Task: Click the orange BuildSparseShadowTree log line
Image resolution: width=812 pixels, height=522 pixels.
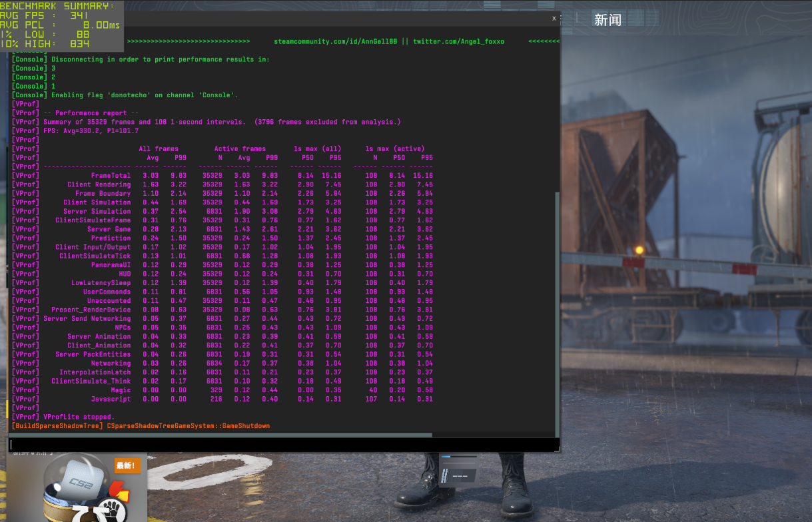Action: tap(141, 425)
